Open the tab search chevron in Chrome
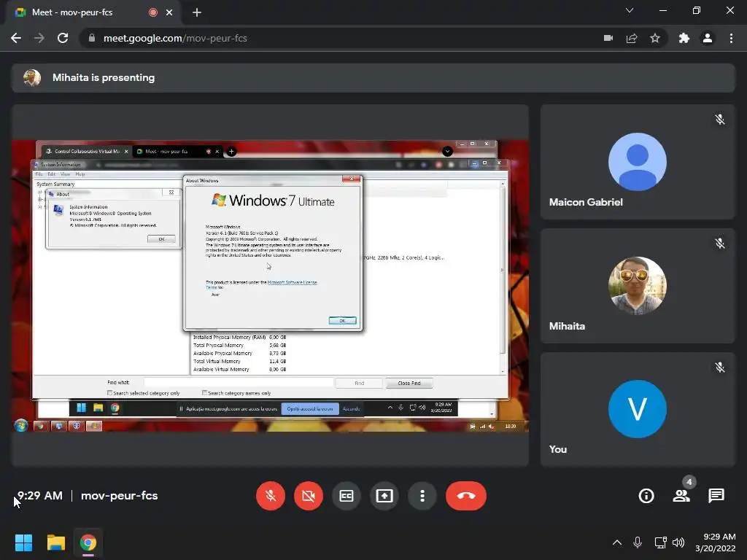This screenshot has width=747, height=560. 630,10
